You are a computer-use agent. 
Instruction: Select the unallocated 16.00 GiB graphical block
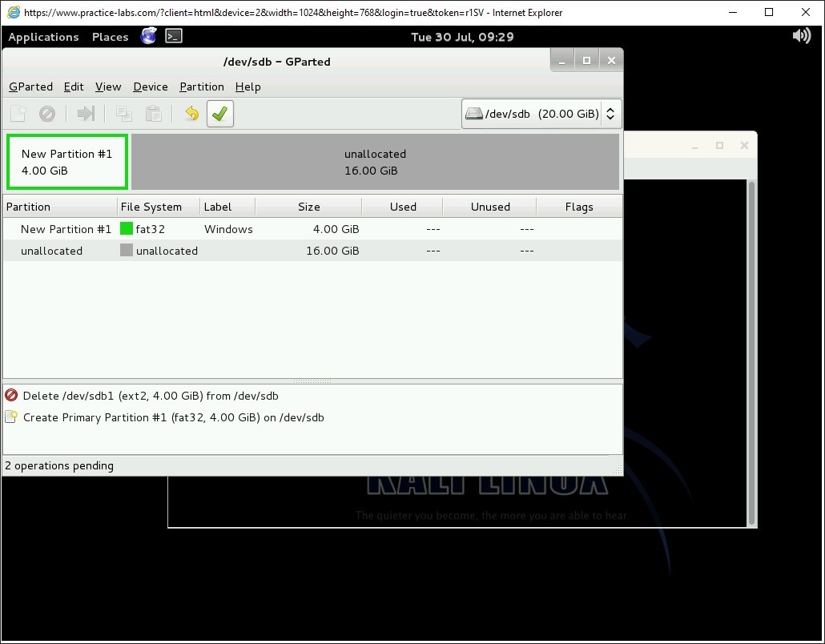click(375, 162)
